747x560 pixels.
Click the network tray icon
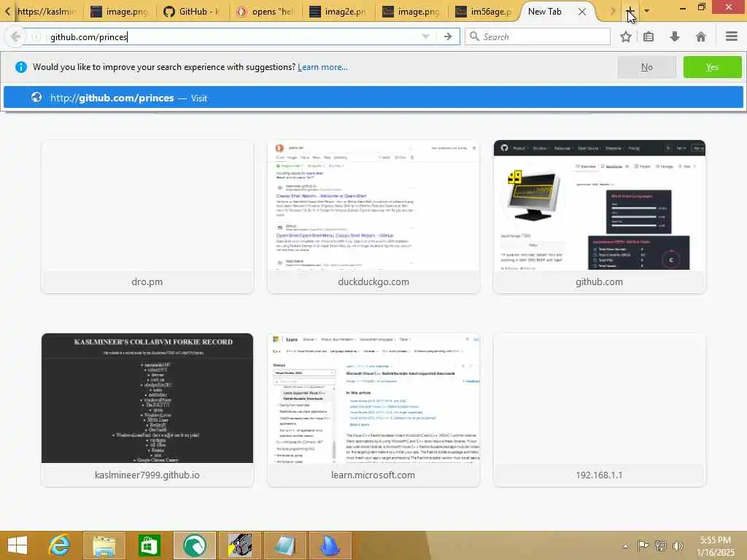[660, 545]
